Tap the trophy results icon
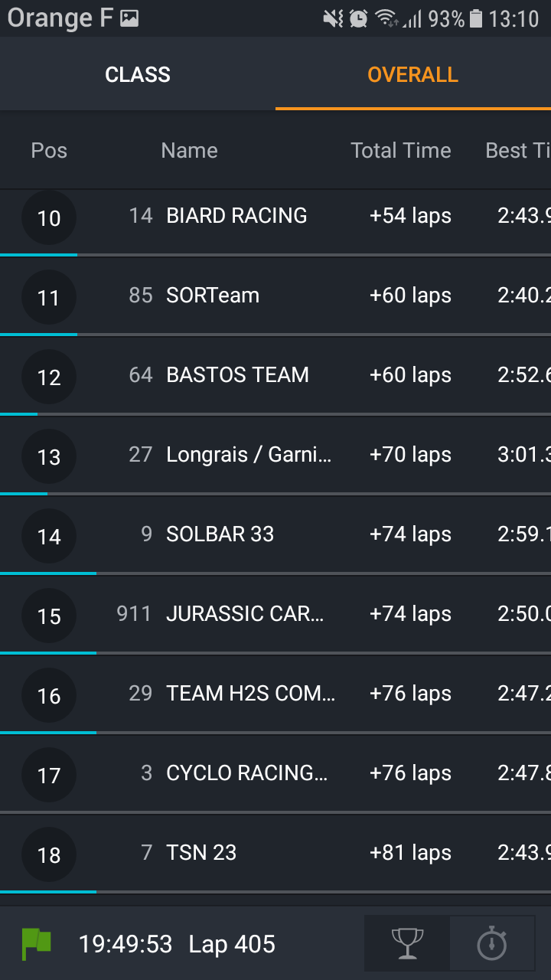 click(x=407, y=944)
